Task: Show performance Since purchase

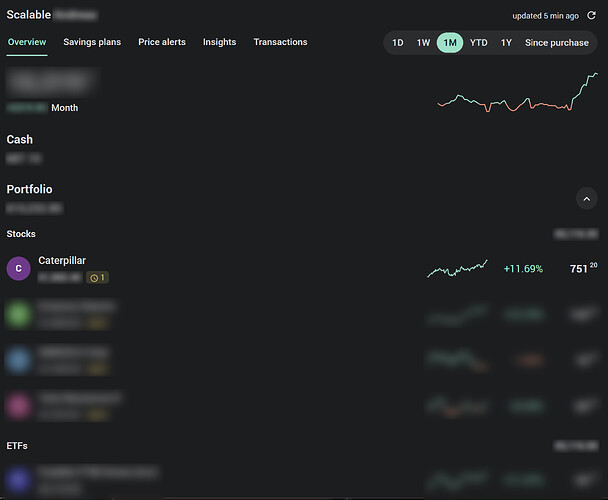Action: (x=556, y=43)
